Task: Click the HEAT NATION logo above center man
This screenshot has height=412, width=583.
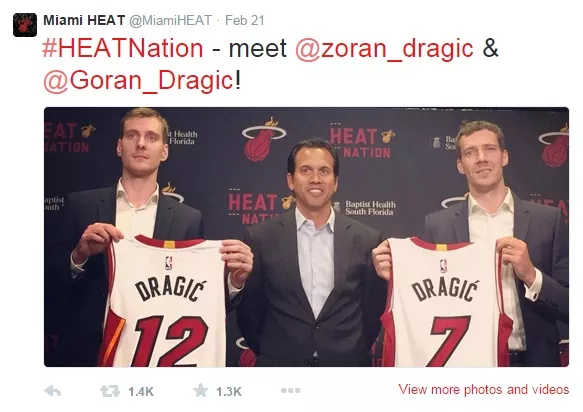Action: coord(361,142)
